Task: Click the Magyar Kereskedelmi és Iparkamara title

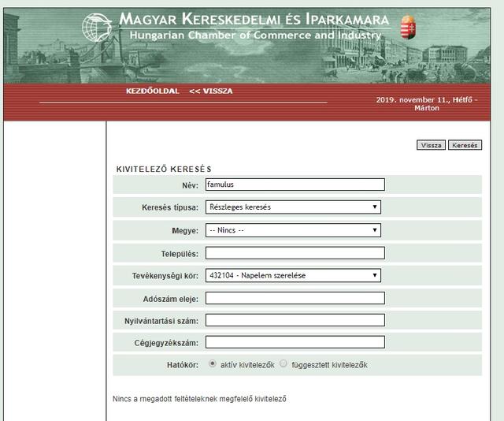Action: tap(254, 19)
